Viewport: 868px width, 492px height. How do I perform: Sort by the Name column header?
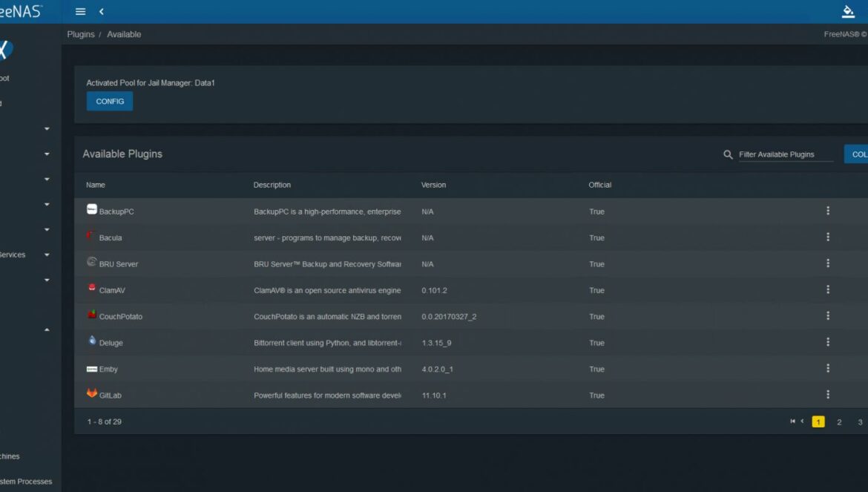(x=95, y=185)
